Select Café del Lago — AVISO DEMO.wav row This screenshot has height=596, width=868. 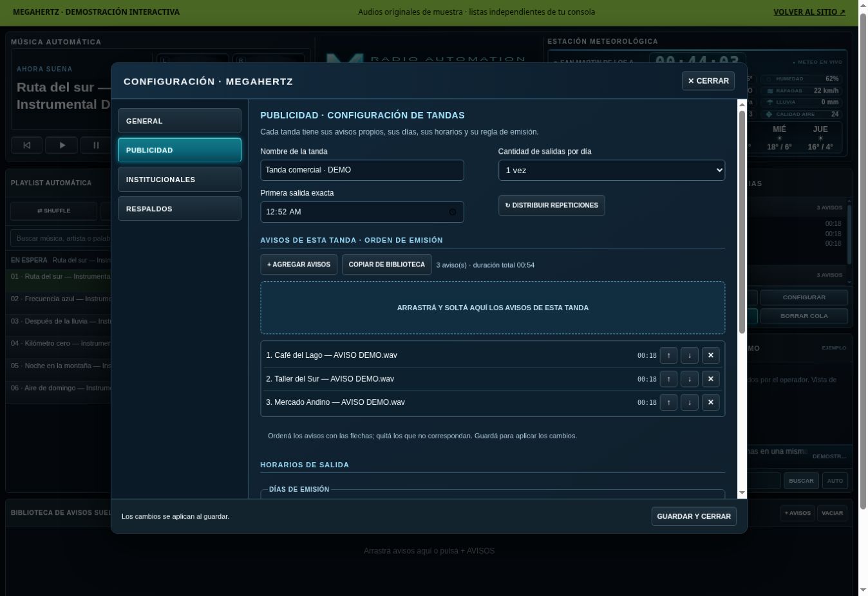[493, 355]
